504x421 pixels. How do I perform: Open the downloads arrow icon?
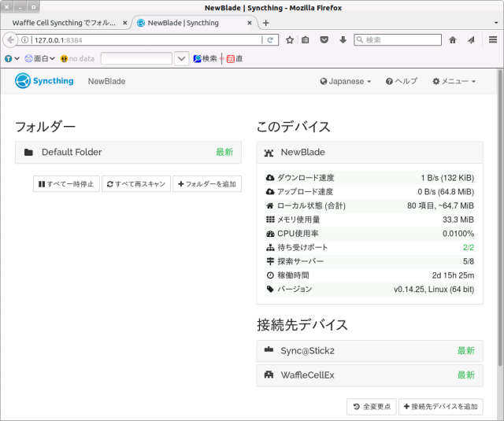(343, 40)
